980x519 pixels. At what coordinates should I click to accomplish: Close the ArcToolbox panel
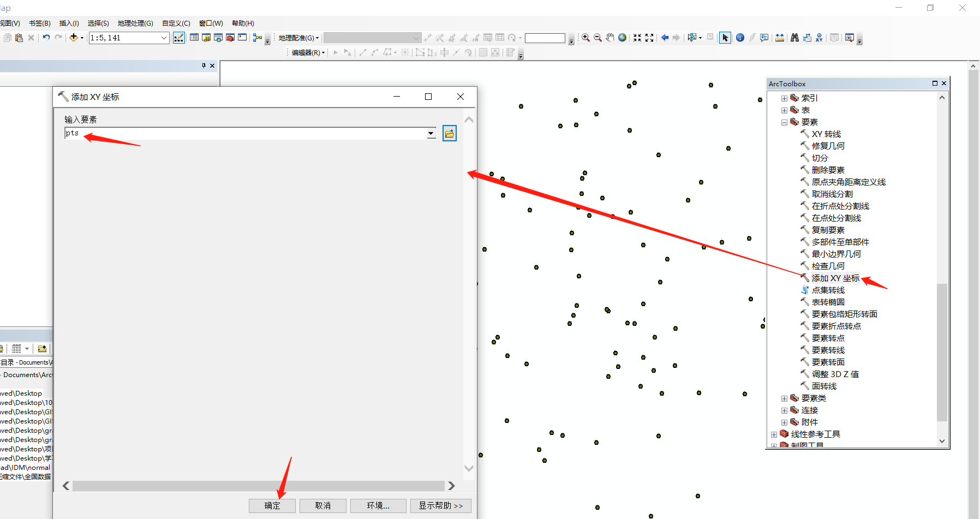pyautogui.click(x=944, y=83)
